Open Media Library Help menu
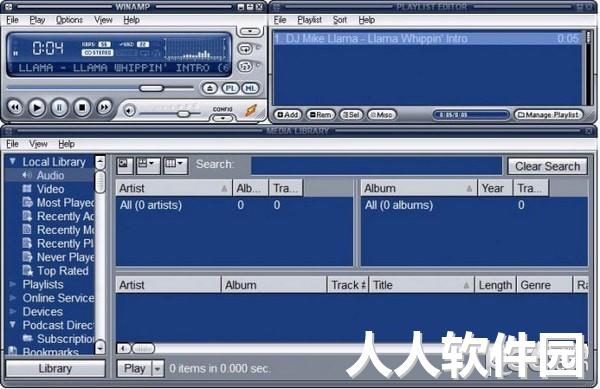Viewport: 600px width, 389px height. [x=67, y=144]
